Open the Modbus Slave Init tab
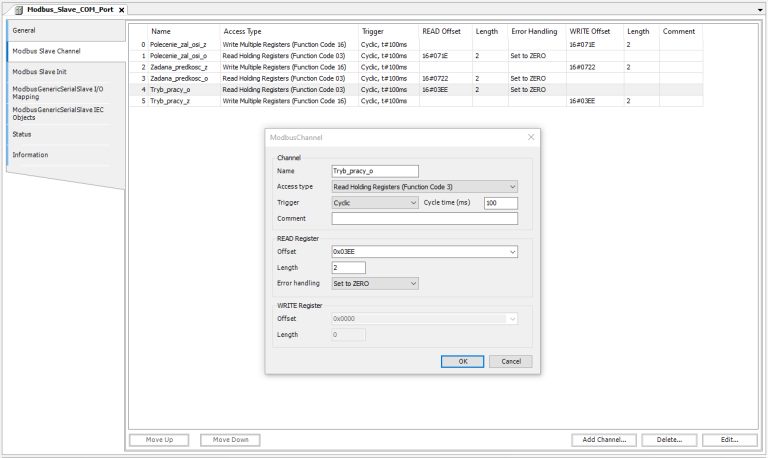Viewport: 768px width, 458px height. click(x=65, y=72)
